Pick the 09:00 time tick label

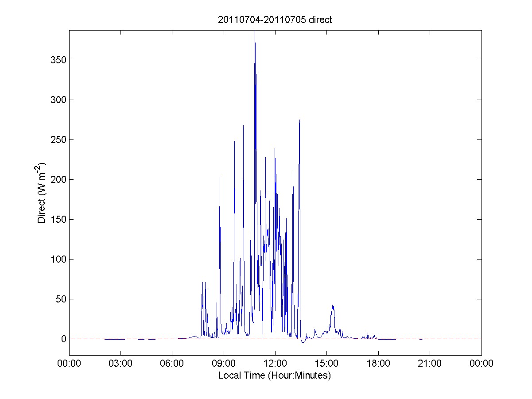pos(224,364)
